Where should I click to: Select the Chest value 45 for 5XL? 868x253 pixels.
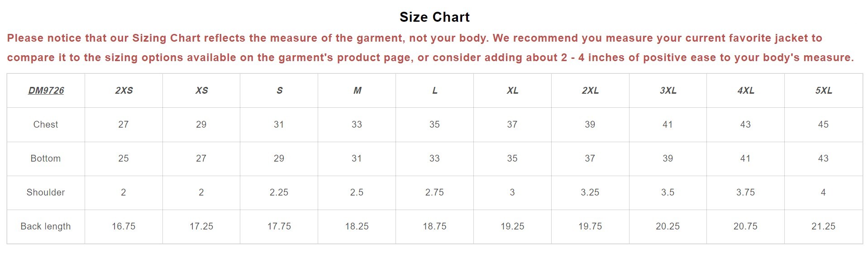(823, 124)
